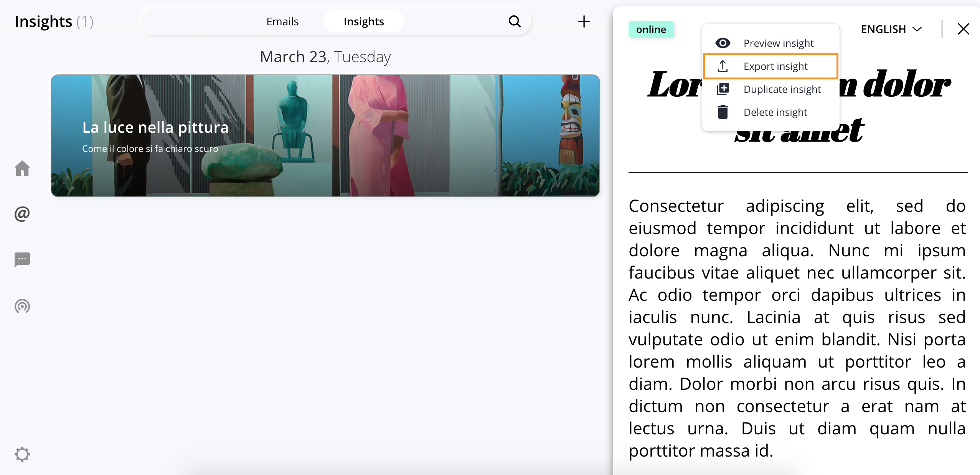Click the duplicate icon beside Duplicate insight
Viewport: 980px width, 475px height.
723,89
